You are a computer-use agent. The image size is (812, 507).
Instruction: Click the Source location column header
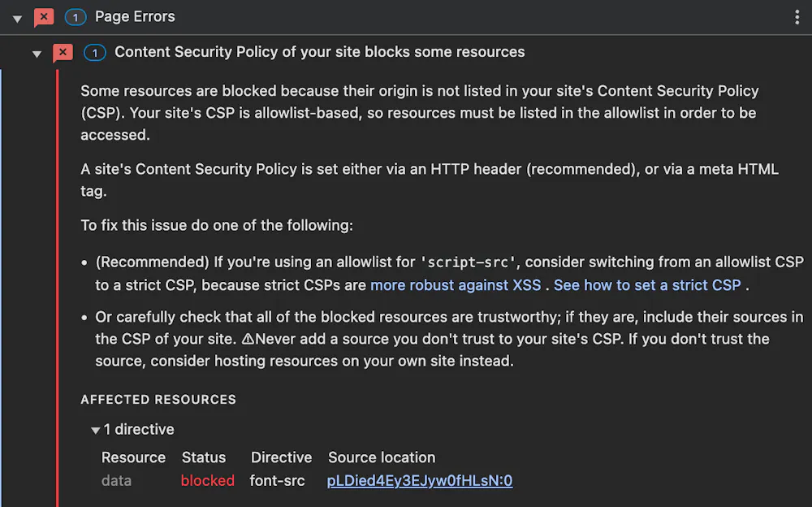coord(382,457)
